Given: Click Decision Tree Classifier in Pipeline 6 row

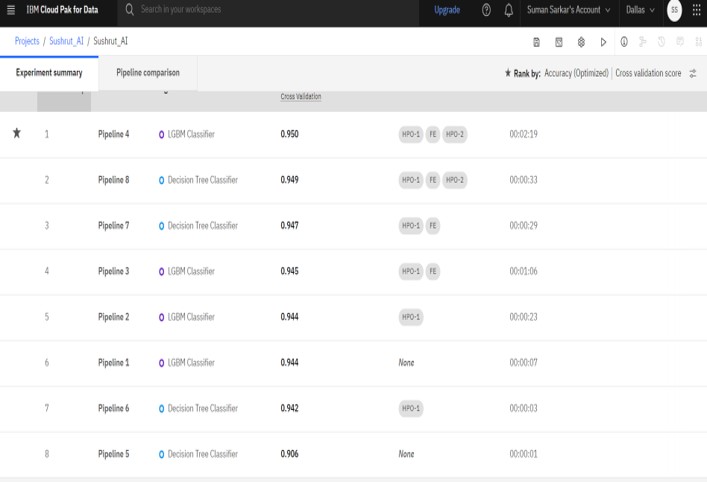Looking at the screenshot, I should click(x=203, y=409).
